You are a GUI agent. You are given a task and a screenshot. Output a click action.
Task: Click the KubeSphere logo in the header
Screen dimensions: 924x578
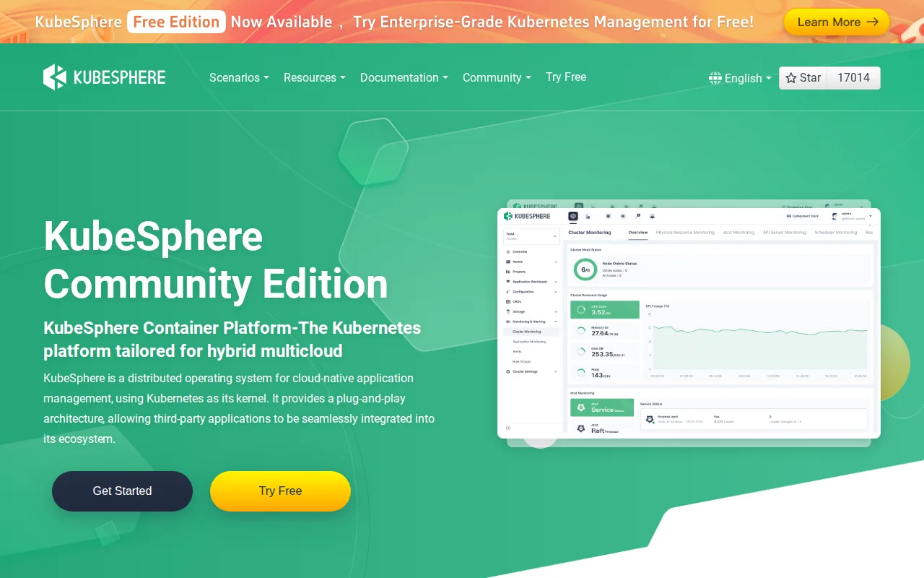105,77
